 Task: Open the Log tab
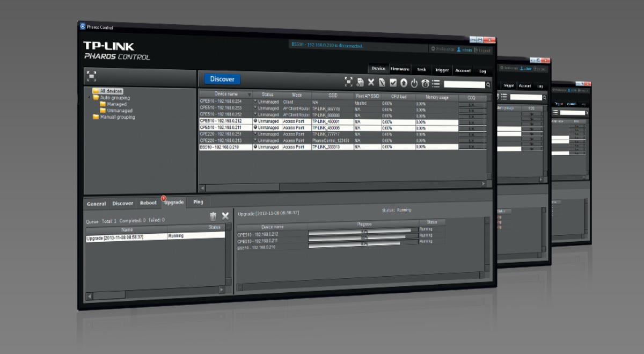click(x=482, y=71)
